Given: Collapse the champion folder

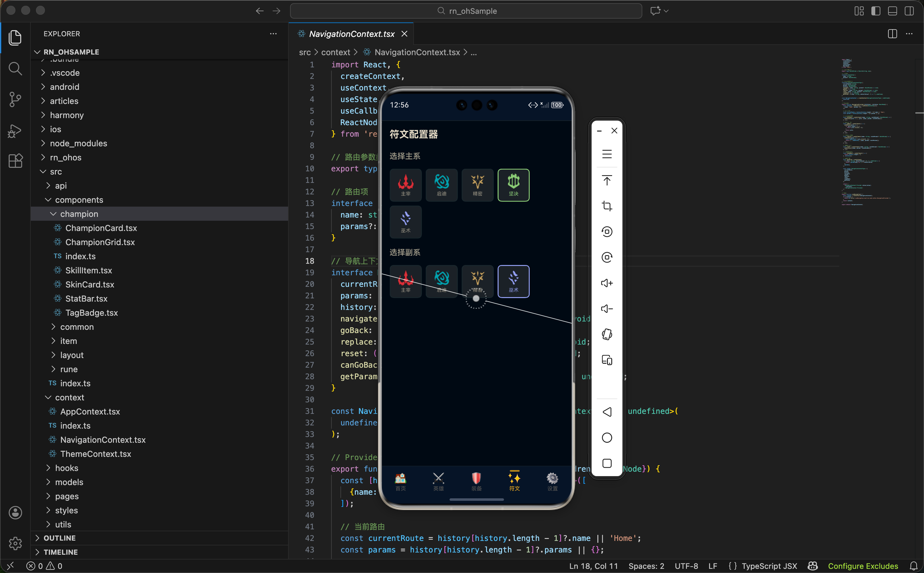Looking at the screenshot, I should click(x=79, y=214).
